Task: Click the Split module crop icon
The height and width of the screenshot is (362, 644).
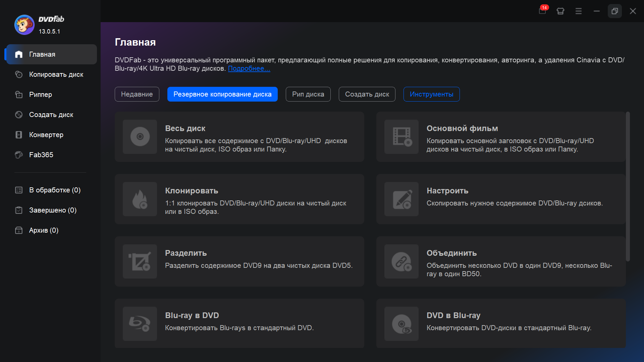Action: pyautogui.click(x=140, y=261)
